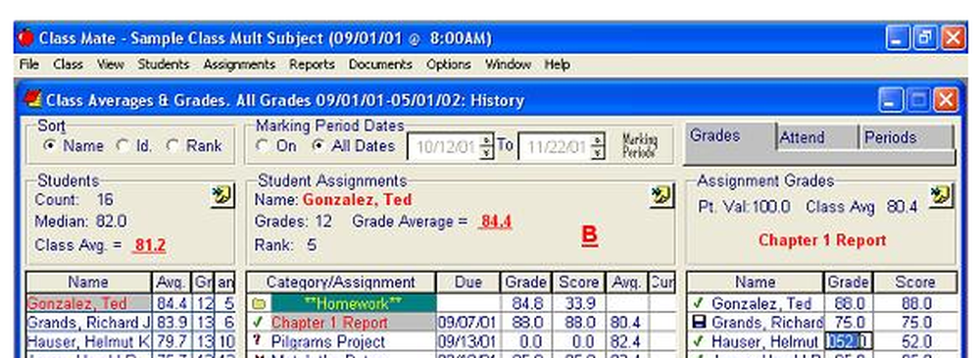
Task: Open the Students menu
Action: 163,65
